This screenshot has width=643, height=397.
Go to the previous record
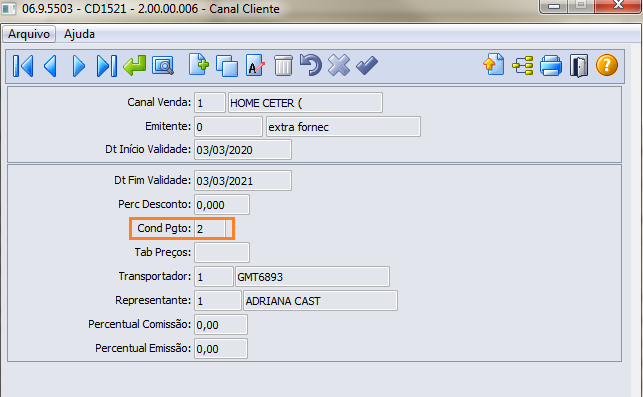click(x=50, y=66)
